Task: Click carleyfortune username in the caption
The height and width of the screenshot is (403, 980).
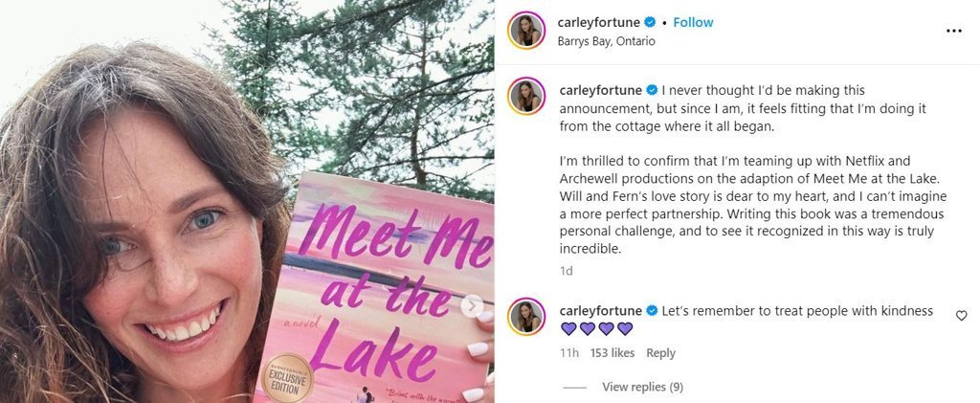Action: pyautogui.click(x=601, y=89)
